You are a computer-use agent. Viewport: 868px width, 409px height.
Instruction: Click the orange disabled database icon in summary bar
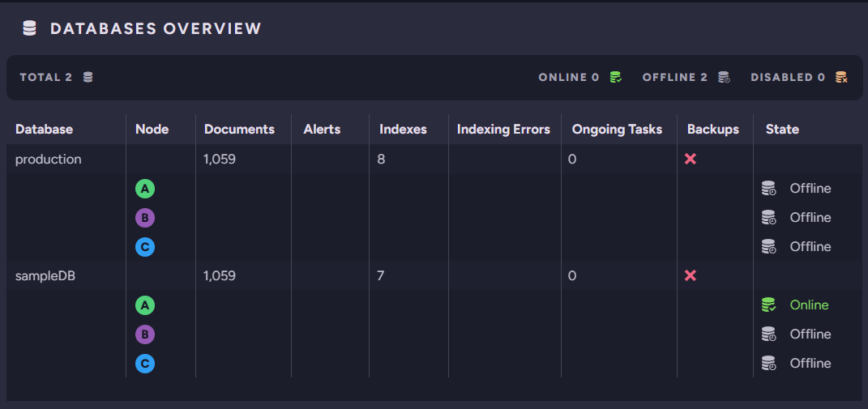tap(841, 78)
